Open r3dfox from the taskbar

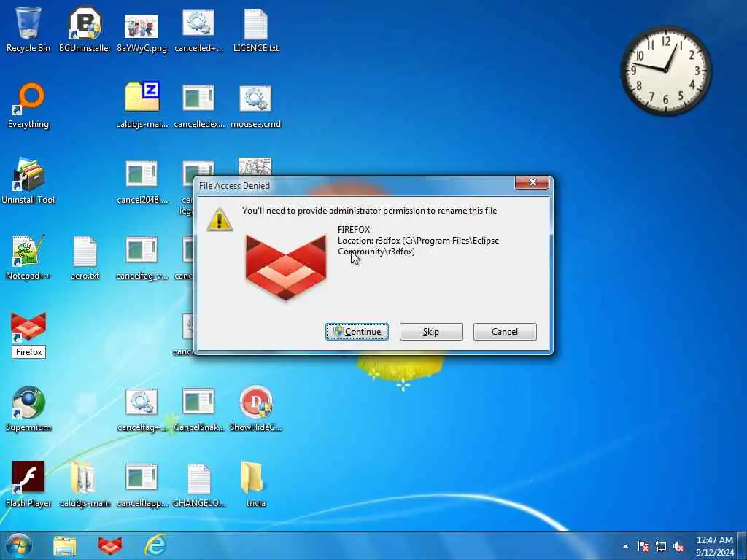pos(110,545)
